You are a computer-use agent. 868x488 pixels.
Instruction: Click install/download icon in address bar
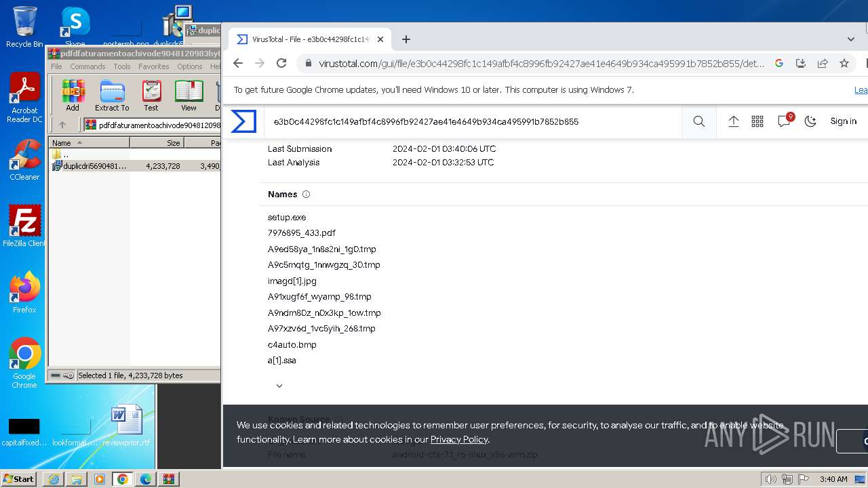coord(801,63)
